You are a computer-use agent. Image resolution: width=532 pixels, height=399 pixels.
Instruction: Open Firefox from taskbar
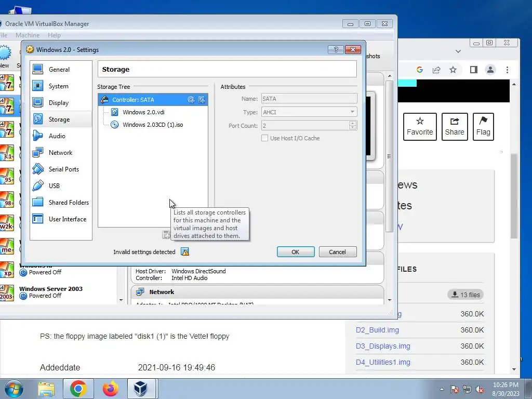(x=111, y=389)
